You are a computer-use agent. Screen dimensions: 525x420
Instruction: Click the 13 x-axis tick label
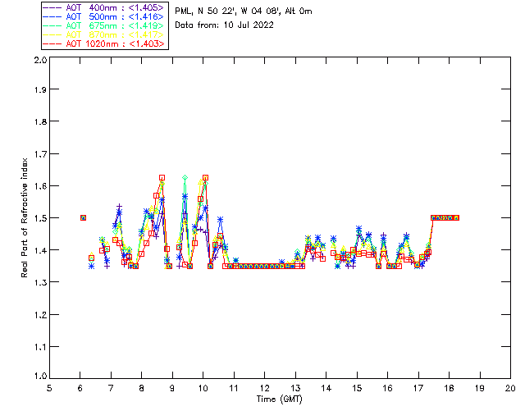295,389
